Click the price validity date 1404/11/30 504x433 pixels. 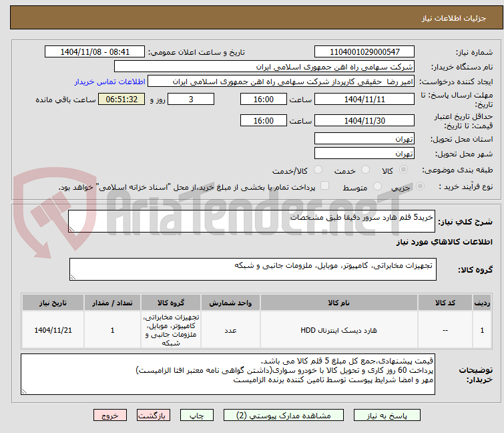coord(364,120)
